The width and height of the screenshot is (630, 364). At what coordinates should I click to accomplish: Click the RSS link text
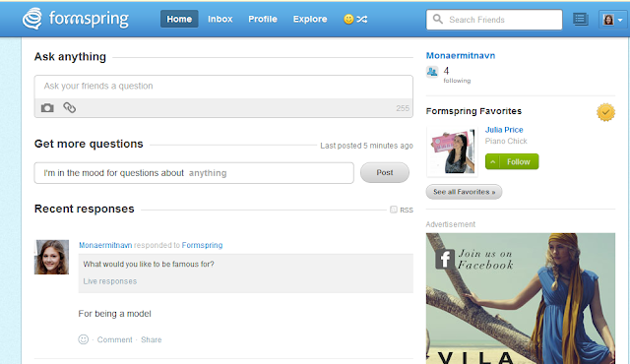[x=407, y=210]
